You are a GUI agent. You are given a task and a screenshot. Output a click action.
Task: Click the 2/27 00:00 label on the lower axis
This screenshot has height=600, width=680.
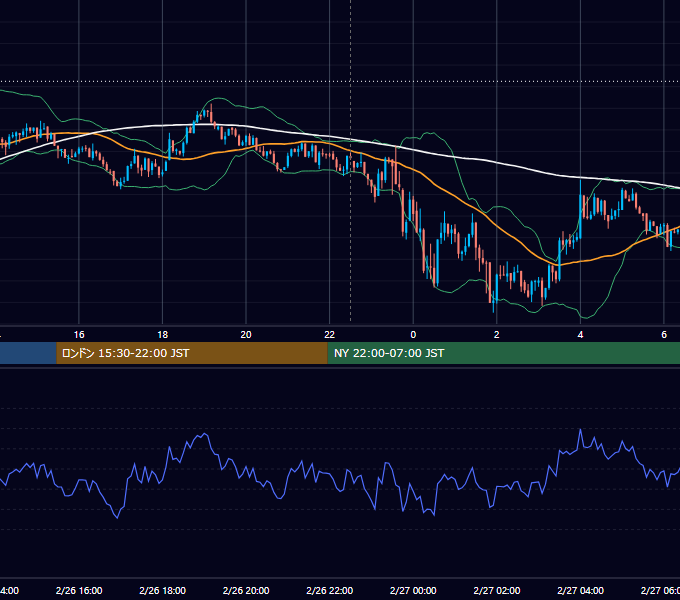[x=413, y=590]
